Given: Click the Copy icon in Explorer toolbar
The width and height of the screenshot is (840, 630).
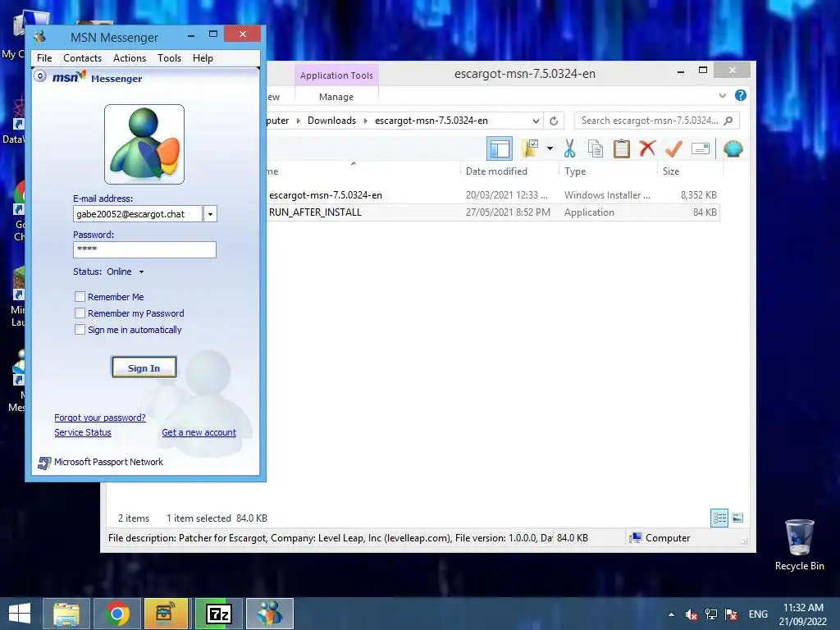Looking at the screenshot, I should tap(596, 148).
